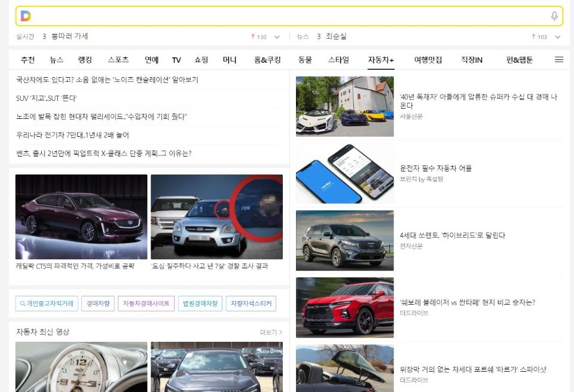Open the Cadillac CT5 car thumbnail
The width and height of the screenshot is (574, 392).
point(81,217)
